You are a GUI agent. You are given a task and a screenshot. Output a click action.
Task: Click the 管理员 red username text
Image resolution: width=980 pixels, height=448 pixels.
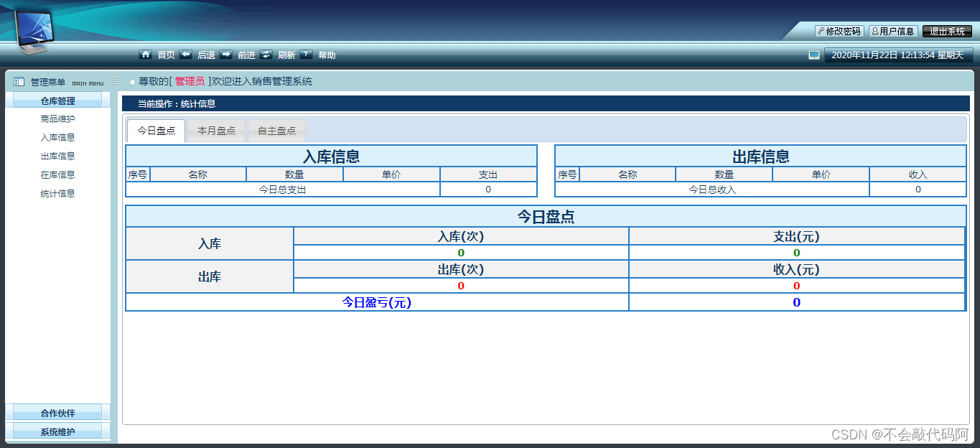tap(190, 82)
